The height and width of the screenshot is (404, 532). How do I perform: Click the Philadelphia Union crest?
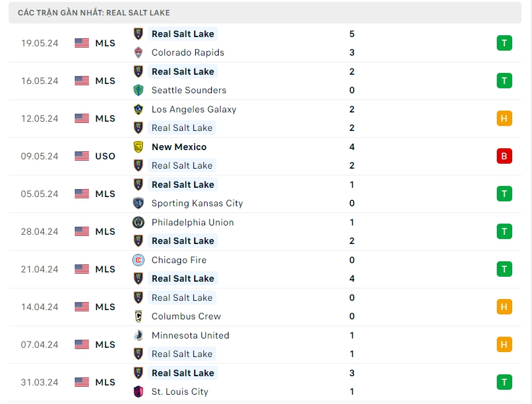[x=138, y=222]
